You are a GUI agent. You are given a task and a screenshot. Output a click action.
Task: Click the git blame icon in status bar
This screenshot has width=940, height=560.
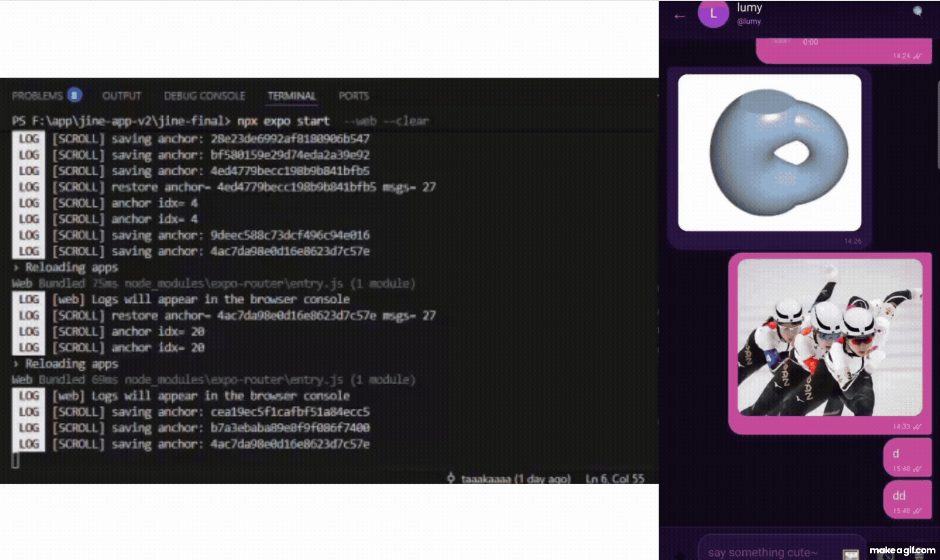(x=451, y=478)
